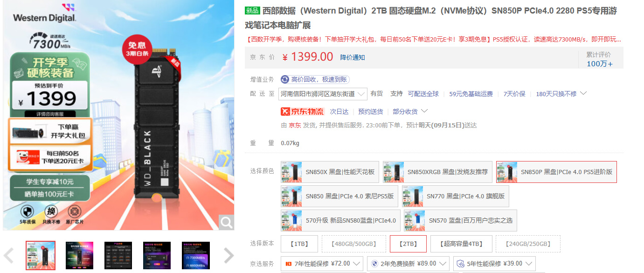The height and width of the screenshot is (273, 644).
Task: Open 7年性能保修 ¥72.00 dropdown
Action: point(322,264)
